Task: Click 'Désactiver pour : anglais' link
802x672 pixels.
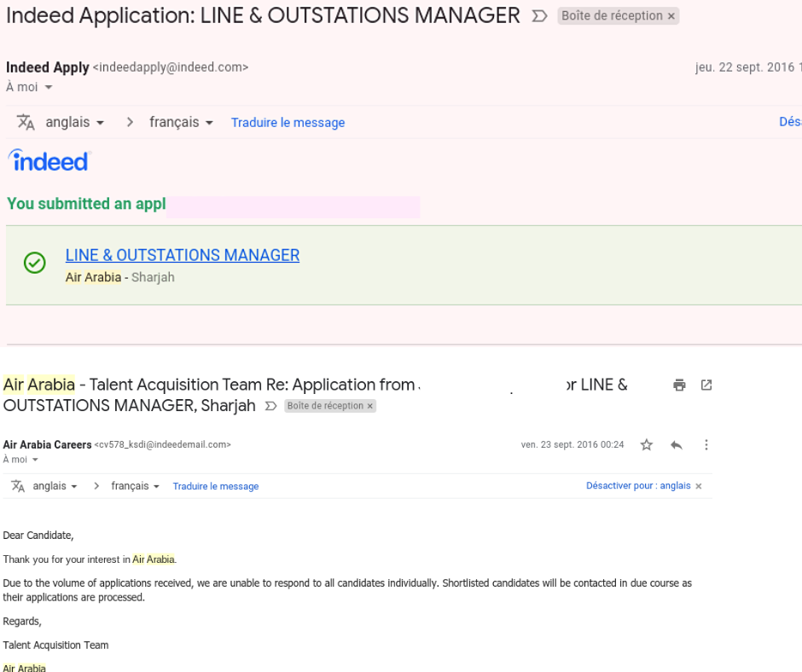Action: point(638,486)
